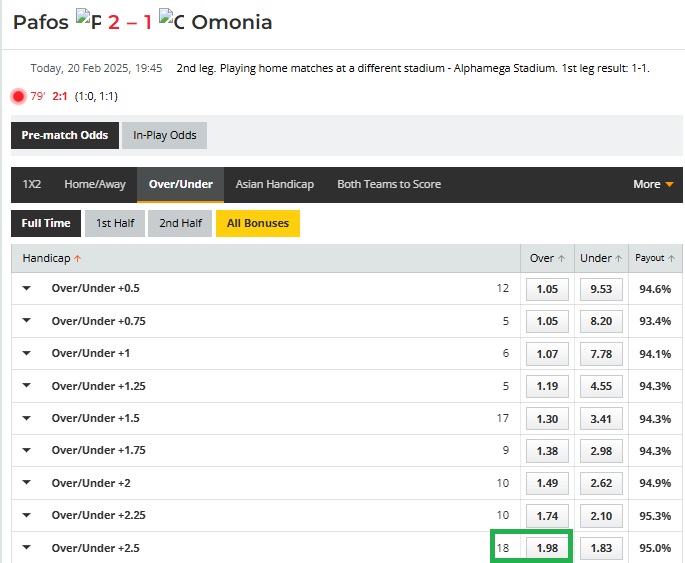Open the Asian Handicap tab
Viewport: 685px width, 563px height.
coord(274,184)
